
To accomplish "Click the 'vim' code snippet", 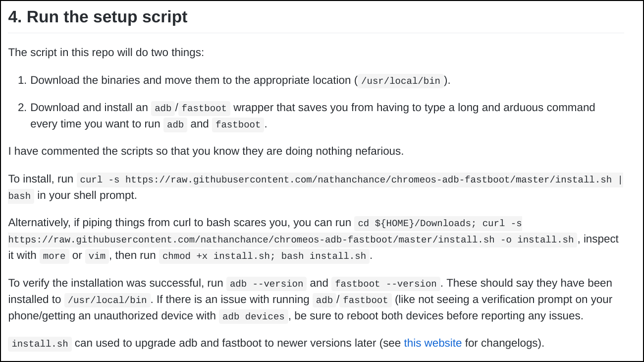I will pyautogui.click(x=97, y=256).
